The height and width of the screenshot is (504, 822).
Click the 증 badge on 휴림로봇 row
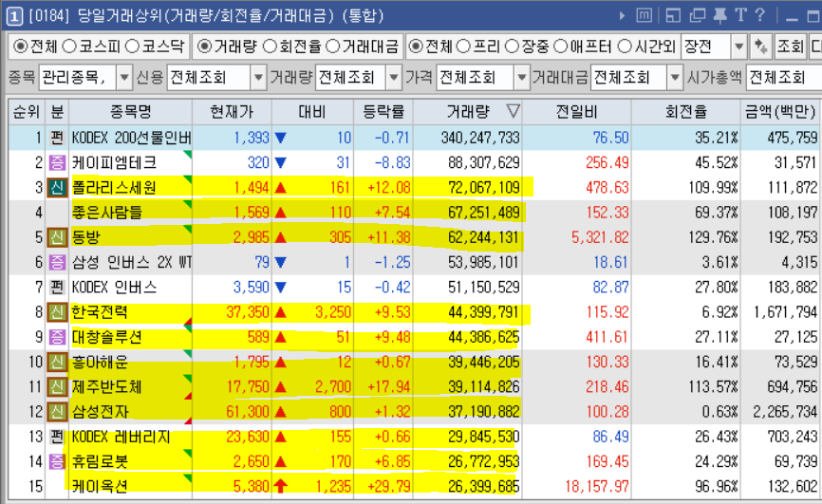coord(57,461)
